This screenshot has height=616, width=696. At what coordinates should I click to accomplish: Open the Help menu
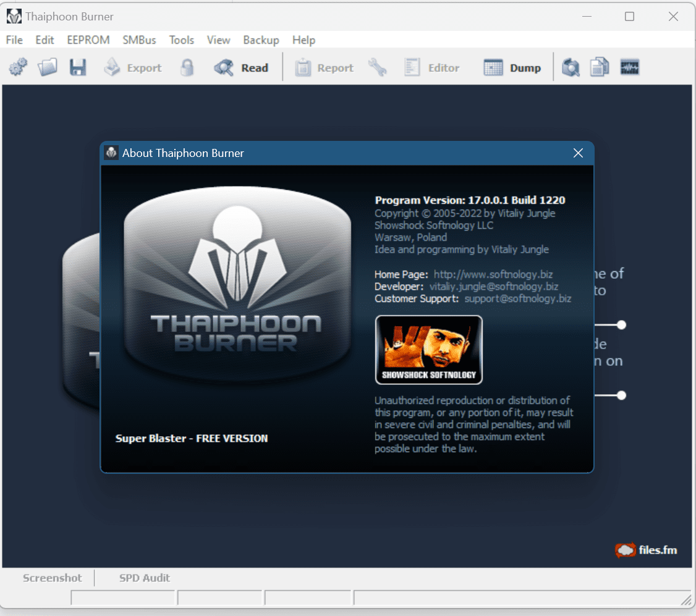(303, 40)
